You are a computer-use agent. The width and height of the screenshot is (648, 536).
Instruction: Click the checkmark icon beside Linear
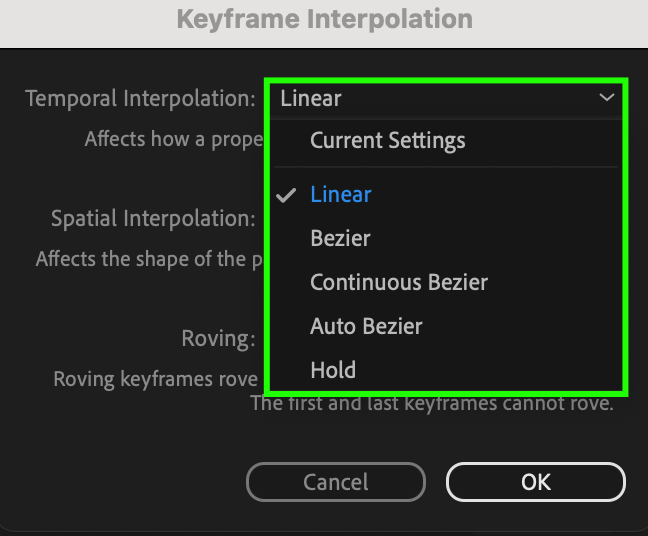coord(287,195)
